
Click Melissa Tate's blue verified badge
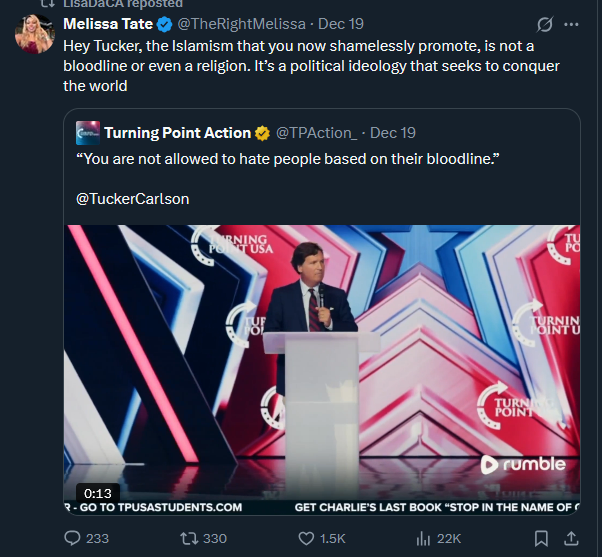(x=164, y=24)
